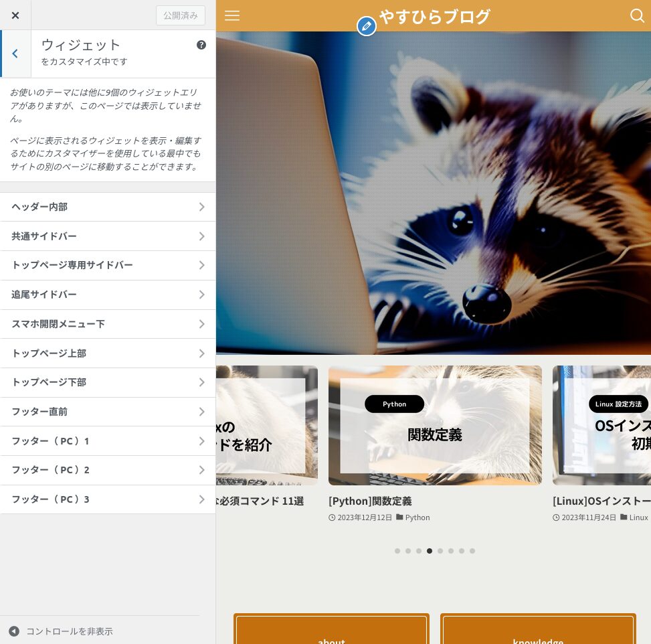Select the last carousel pagination dot
Viewport: 651px width, 644px height.
click(x=472, y=551)
